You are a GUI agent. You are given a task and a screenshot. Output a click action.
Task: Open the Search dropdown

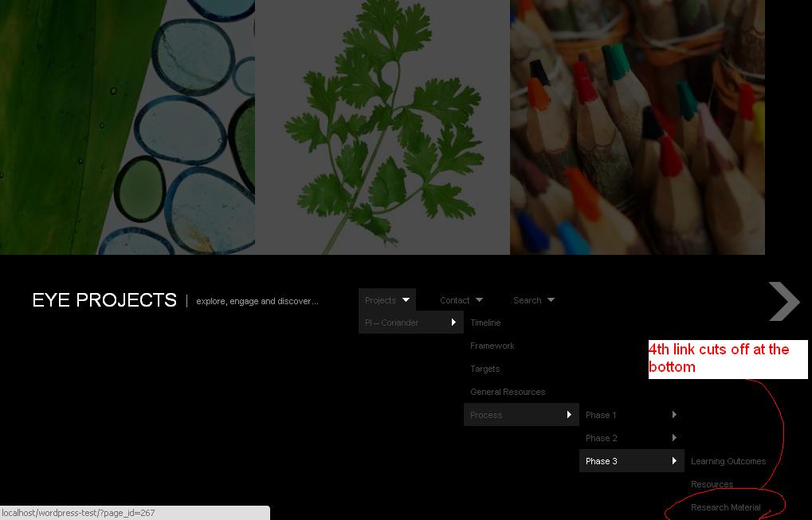(x=533, y=300)
